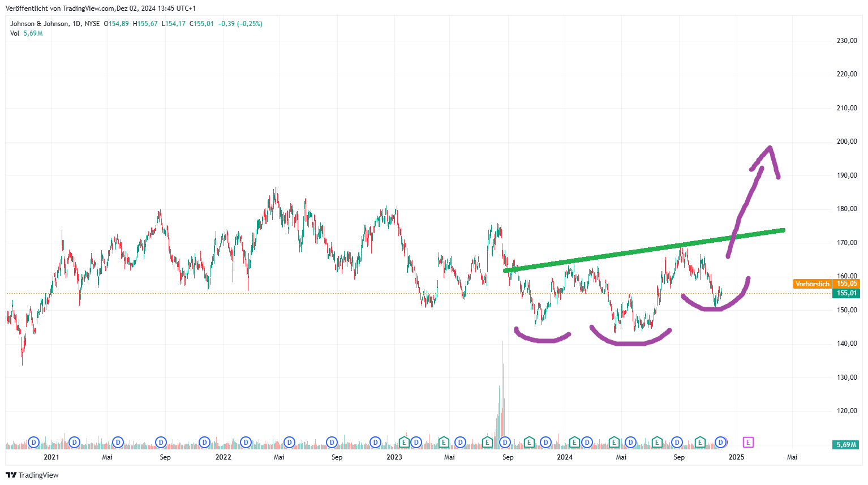
Task: Click the 2023 label on the time axis
Action: tap(394, 457)
